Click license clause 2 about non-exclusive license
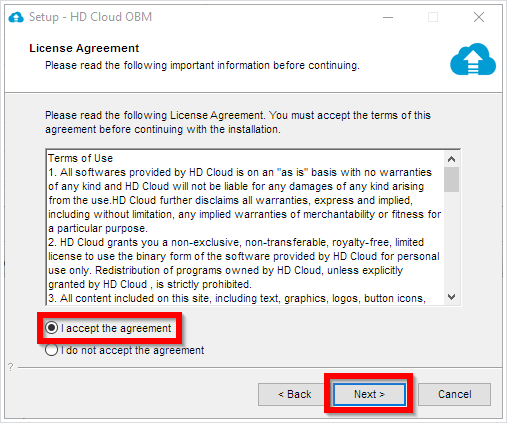Viewport: 507px width, 423px height. [x=244, y=263]
